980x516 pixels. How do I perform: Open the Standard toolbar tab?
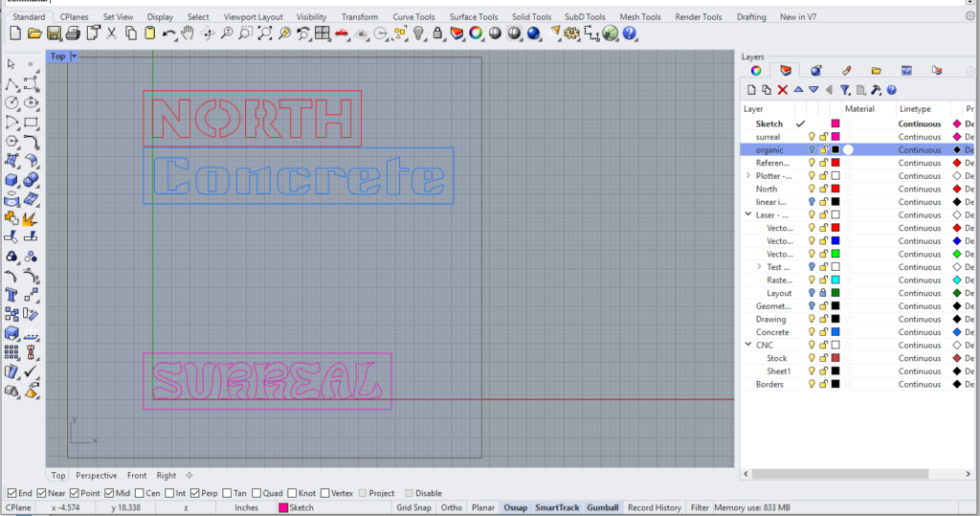click(x=29, y=17)
